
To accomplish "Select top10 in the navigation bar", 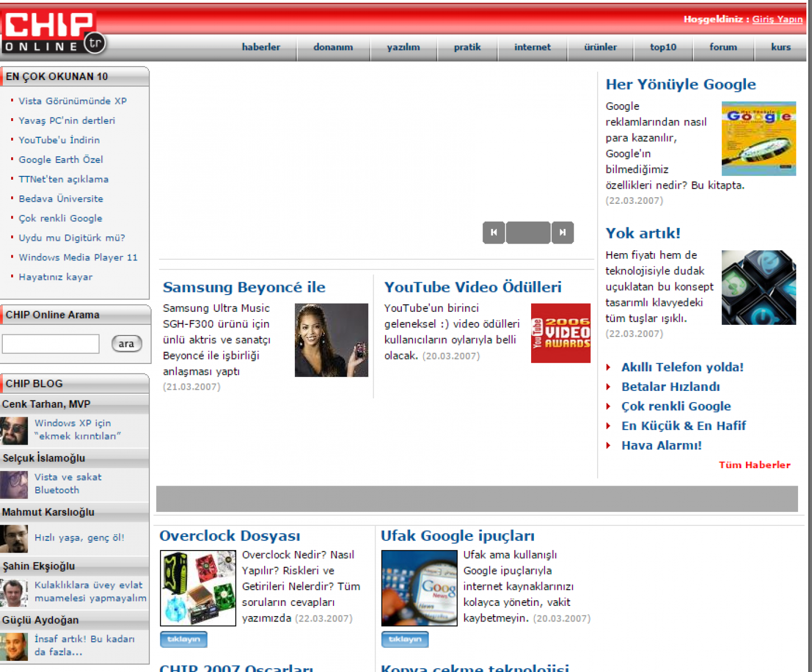I will pyautogui.click(x=663, y=47).
